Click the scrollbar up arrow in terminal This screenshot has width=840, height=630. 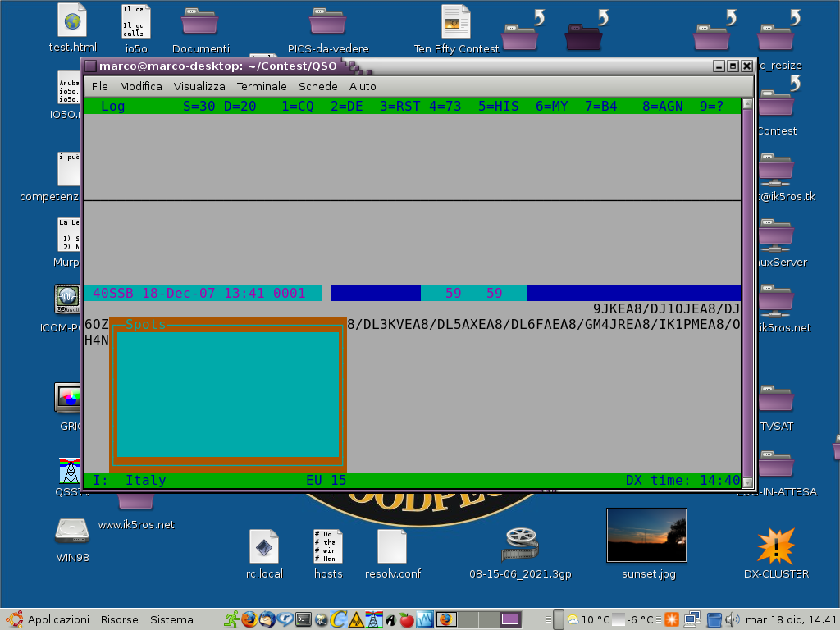[x=748, y=104]
